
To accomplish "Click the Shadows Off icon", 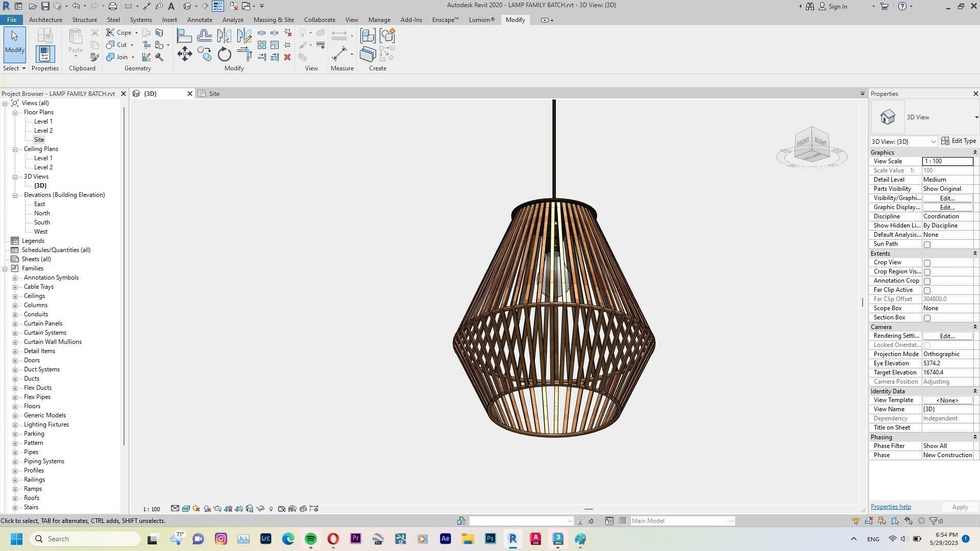I will (207, 509).
